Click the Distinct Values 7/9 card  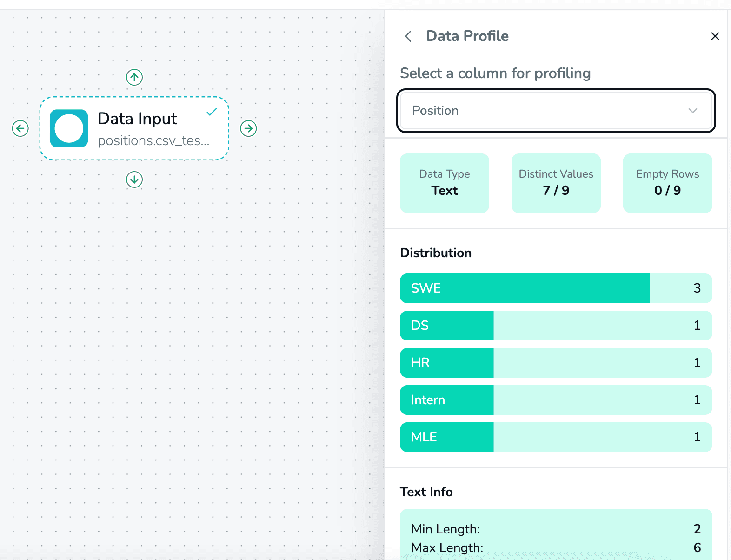[x=556, y=183]
